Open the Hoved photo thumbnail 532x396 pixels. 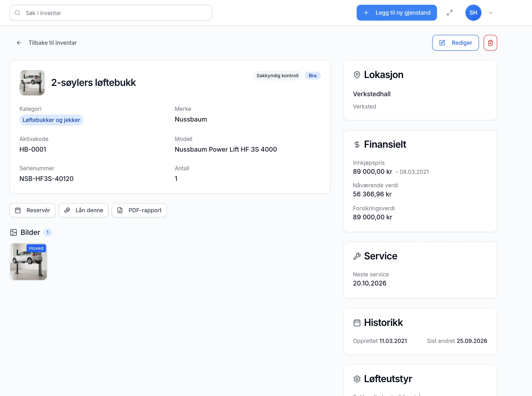point(28,262)
